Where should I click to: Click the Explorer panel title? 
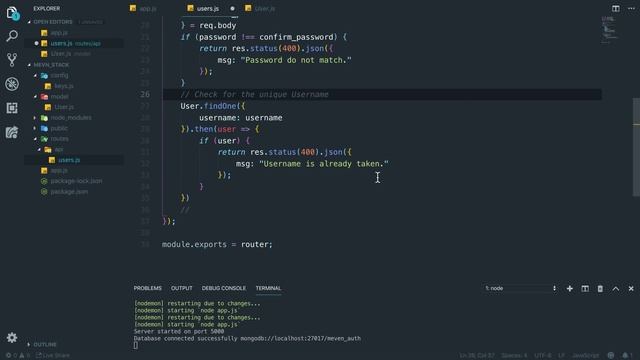47,9
